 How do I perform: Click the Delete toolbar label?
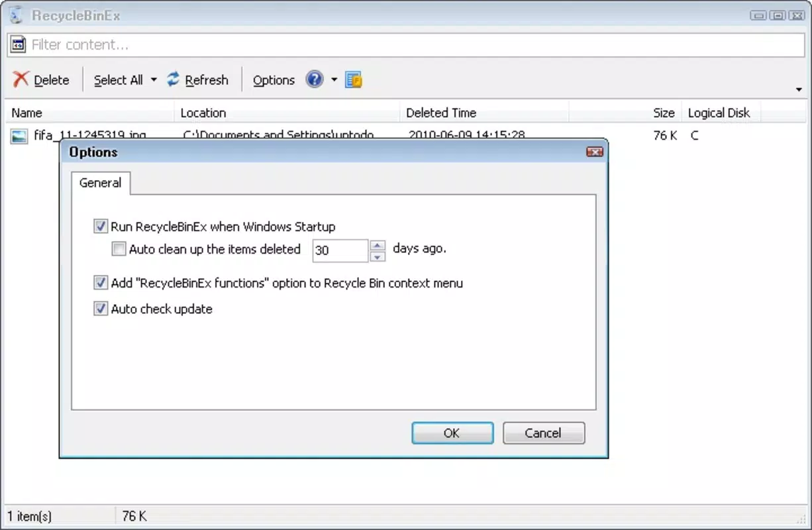point(52,80)
